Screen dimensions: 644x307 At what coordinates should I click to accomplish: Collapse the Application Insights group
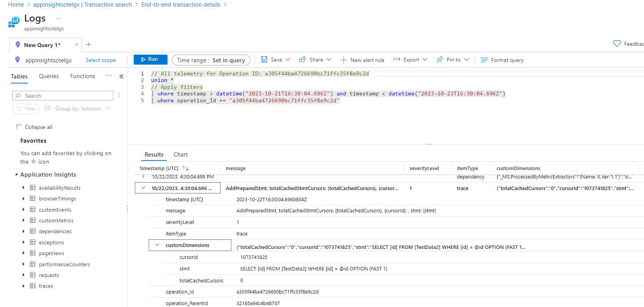point(17,175)
